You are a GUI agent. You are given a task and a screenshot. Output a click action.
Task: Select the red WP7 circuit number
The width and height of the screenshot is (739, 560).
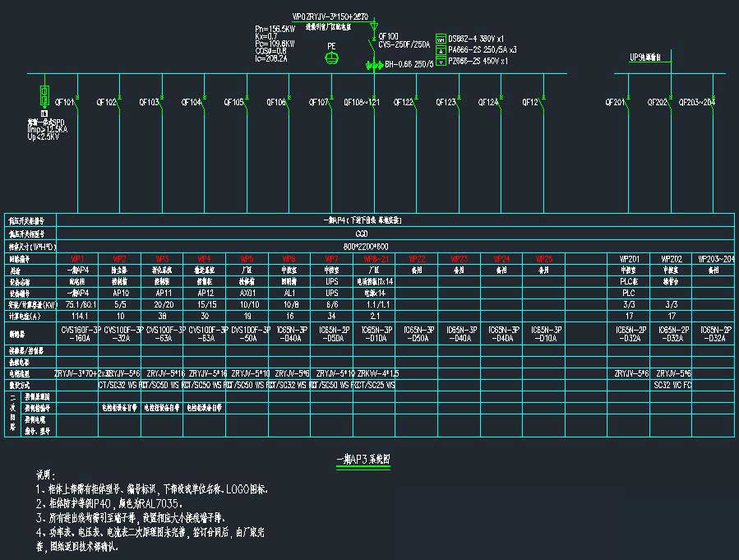tap(331, 259)
